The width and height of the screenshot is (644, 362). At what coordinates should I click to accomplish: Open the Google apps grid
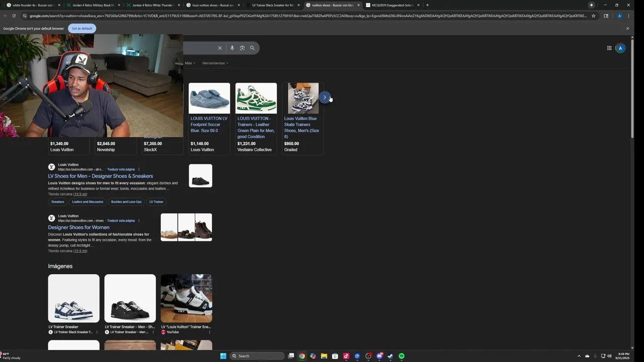tap(609, 48)
